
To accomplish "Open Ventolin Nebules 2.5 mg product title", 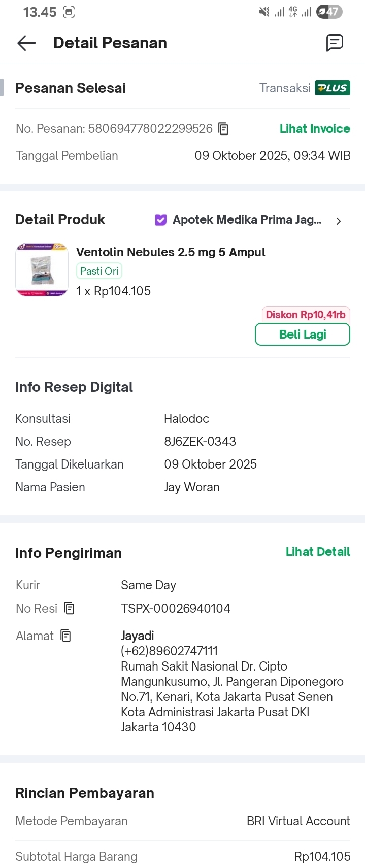I will pos(171,252).
